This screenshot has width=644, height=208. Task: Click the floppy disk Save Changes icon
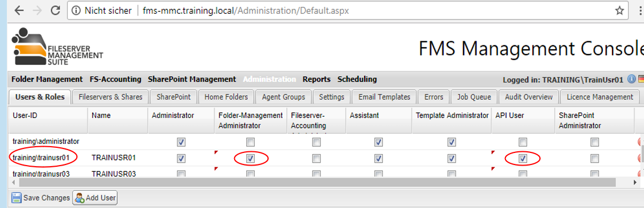17,198
